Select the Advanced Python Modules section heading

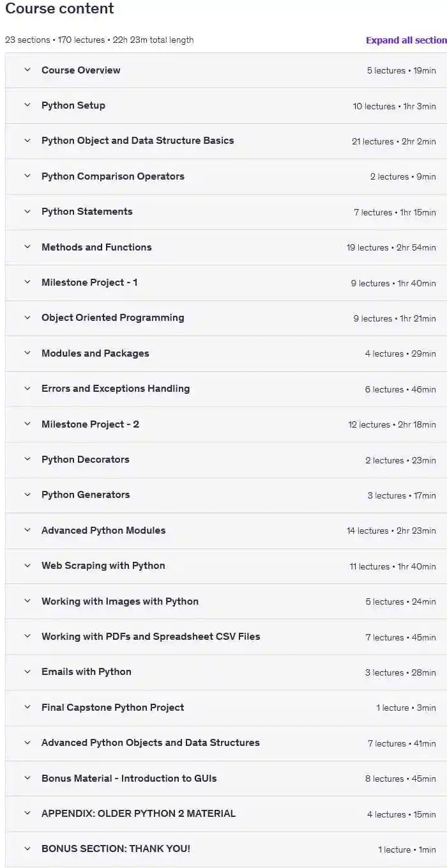(x=103, y=531)
